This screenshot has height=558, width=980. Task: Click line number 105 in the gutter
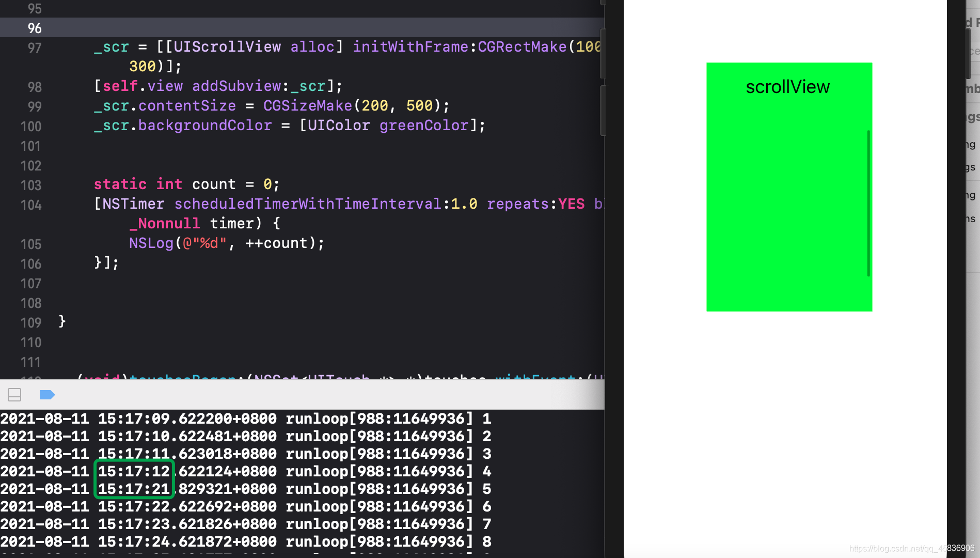point(31,244)
